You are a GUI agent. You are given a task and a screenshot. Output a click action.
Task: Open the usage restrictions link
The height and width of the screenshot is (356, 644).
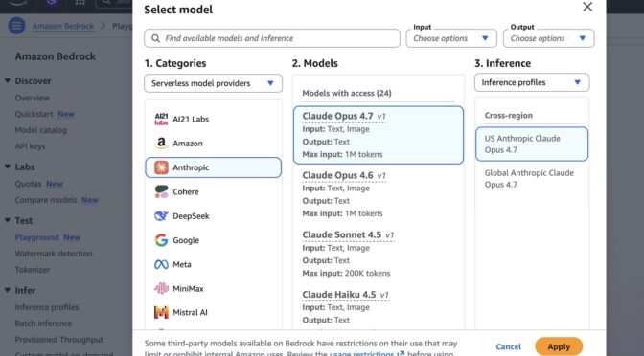(x=366, y=353)
